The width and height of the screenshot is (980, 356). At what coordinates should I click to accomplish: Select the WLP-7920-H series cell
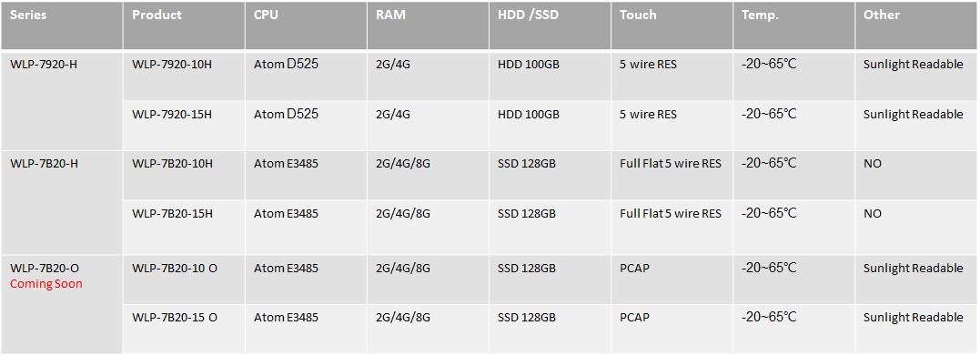62,101
